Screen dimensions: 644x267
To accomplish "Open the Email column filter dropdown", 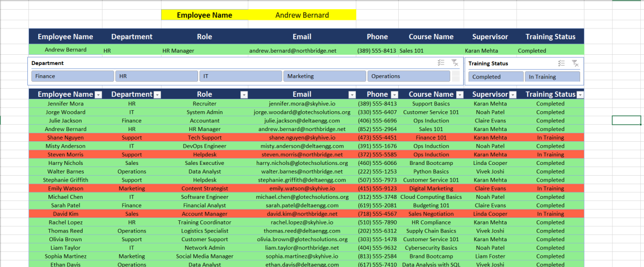I will (x=352, y=95).
